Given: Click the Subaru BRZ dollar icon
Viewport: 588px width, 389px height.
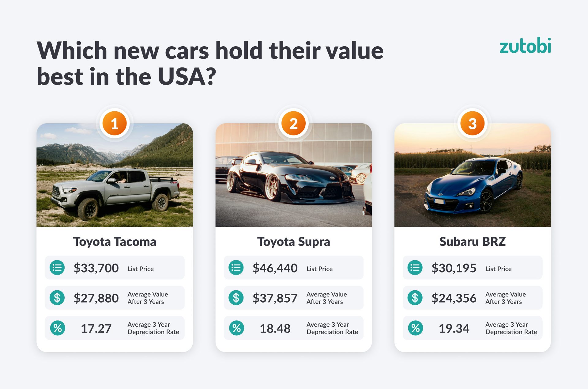Looking at the screenshot, I should (415, 298).
